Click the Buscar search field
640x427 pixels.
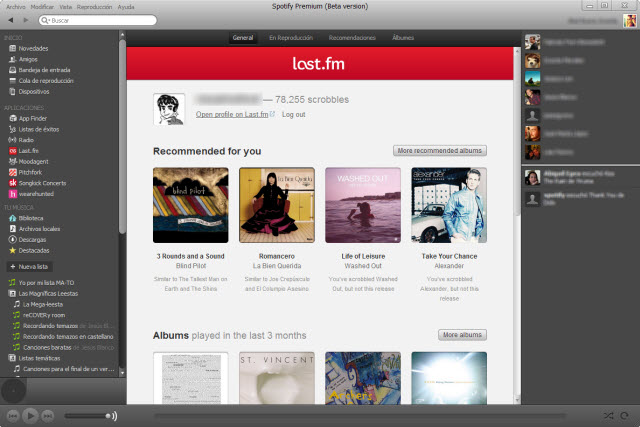98,20
